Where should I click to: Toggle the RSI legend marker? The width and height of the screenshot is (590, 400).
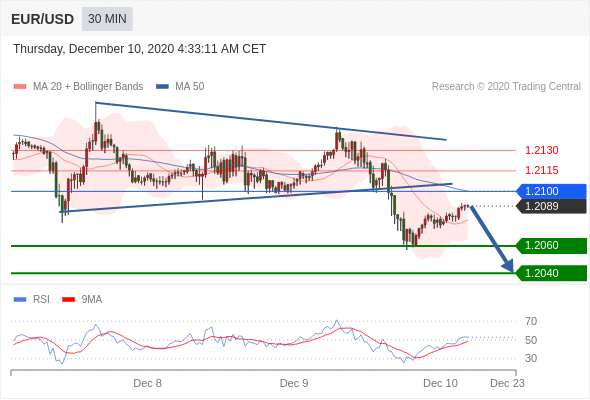20,300
